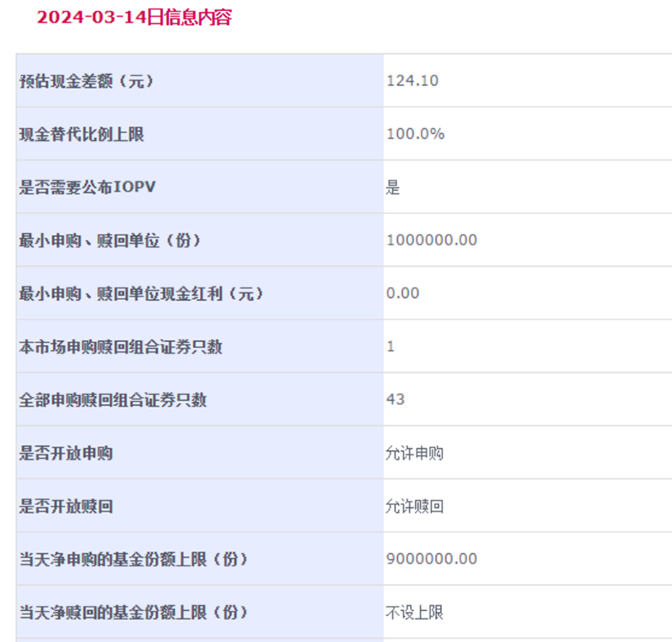
Task: Click the 是否需要公布IOPV label
Action: pyautogui.click(x=87, y=187)
